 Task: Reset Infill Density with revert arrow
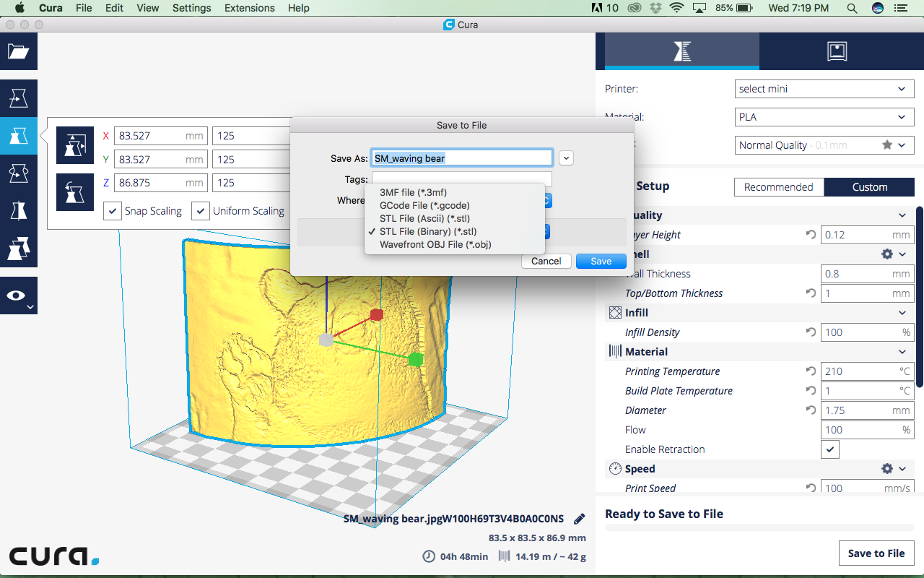[811, 332]
